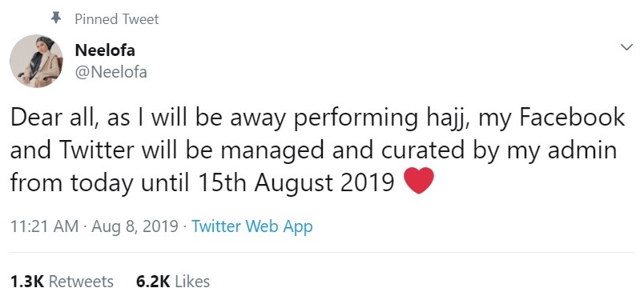This screenshot has height=304, width=644.
Task: Click the @Neelofa handle
Action: coord(111,72)
